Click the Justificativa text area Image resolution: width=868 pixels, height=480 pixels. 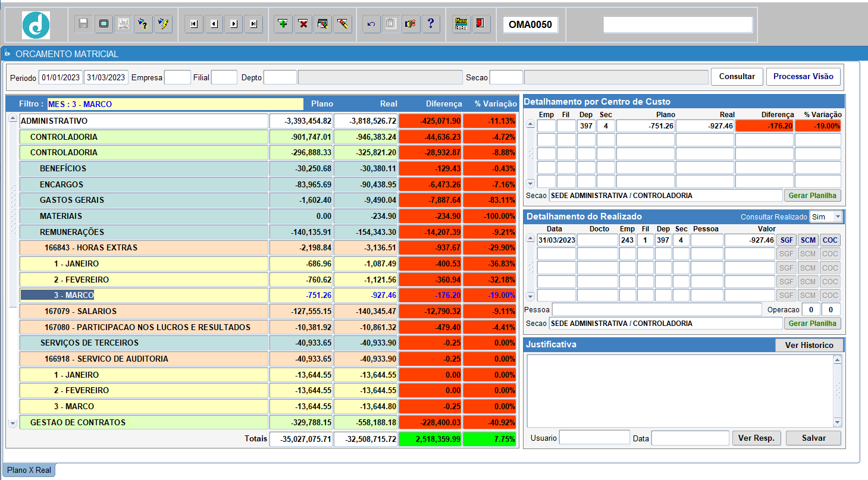tap(679, 391)
